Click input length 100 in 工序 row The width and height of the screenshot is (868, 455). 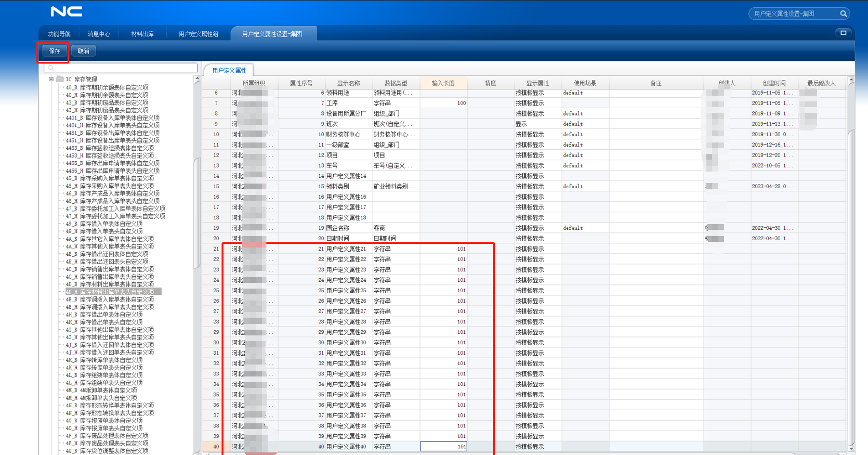click(443, 103)
